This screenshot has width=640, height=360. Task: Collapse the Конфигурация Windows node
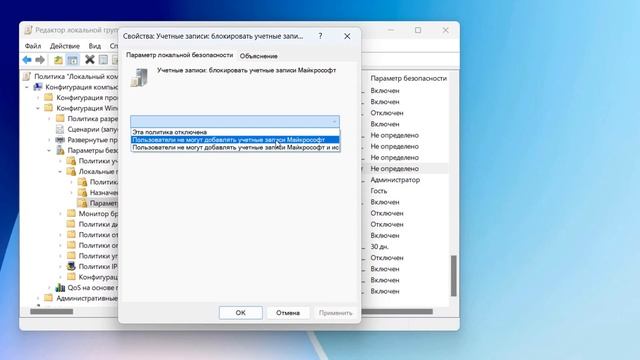click(38, 108)
